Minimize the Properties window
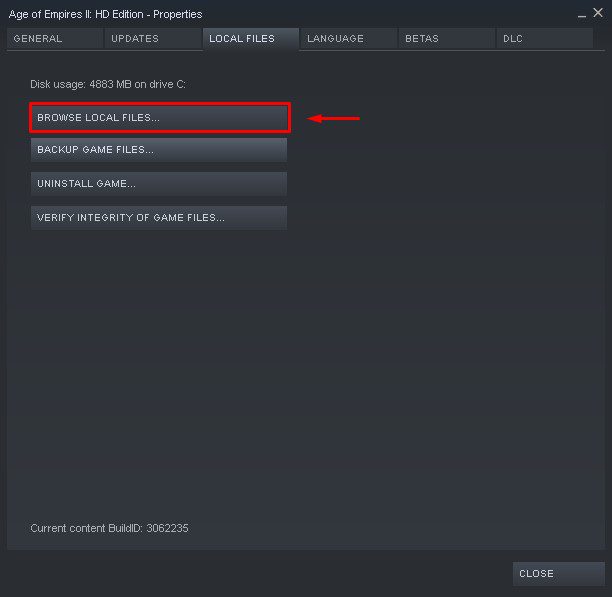Viewport: 612px width, 597px height. [x=582, y=15]
